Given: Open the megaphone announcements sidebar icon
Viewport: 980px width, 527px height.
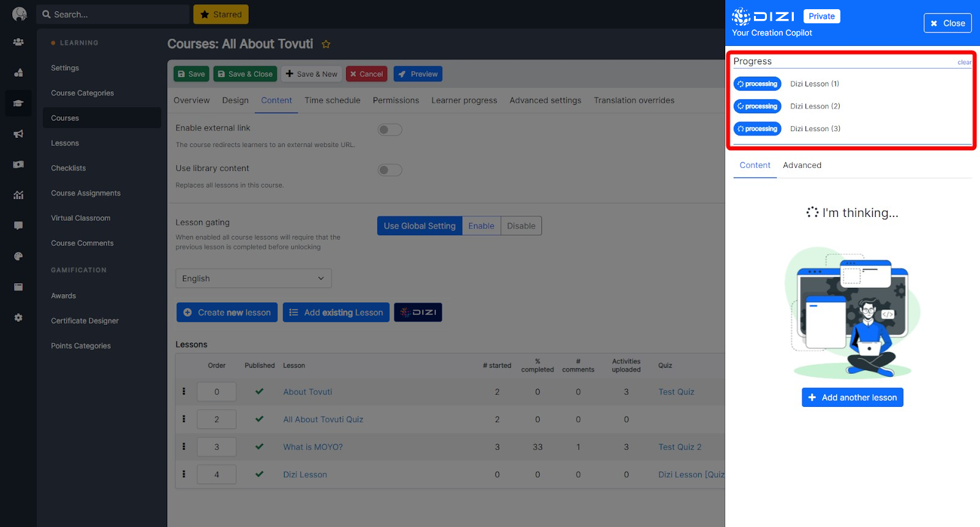Looking at the screenshot, I should click(x=18, y=134).
